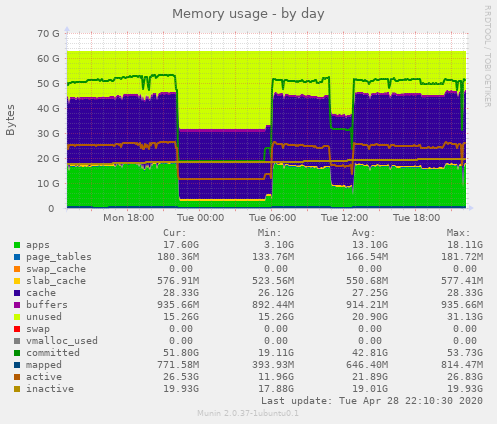
Task: Click the slab_cache yellow legend swatch
Action: (x=17, y=281)
